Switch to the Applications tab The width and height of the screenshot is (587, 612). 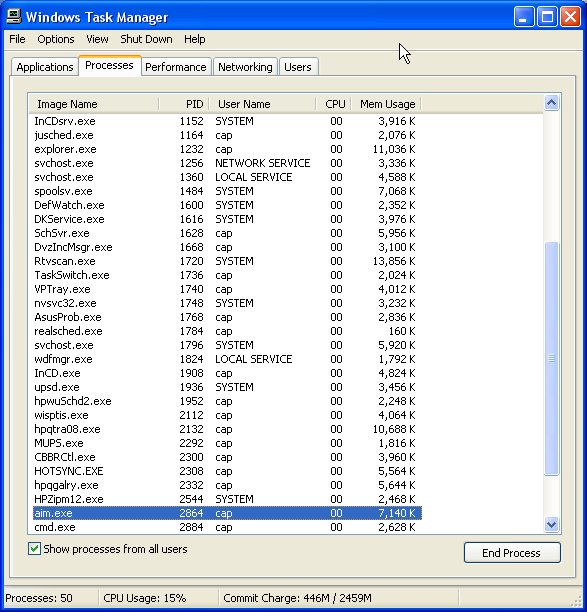click(x=45, y=67)
